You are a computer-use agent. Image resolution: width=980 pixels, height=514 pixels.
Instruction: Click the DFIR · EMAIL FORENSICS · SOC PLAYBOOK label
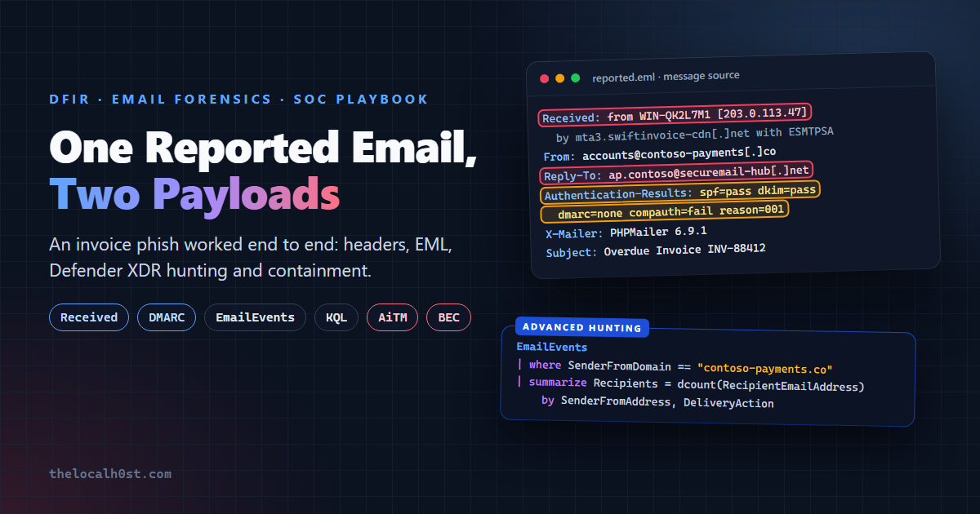tap(238, 100)
